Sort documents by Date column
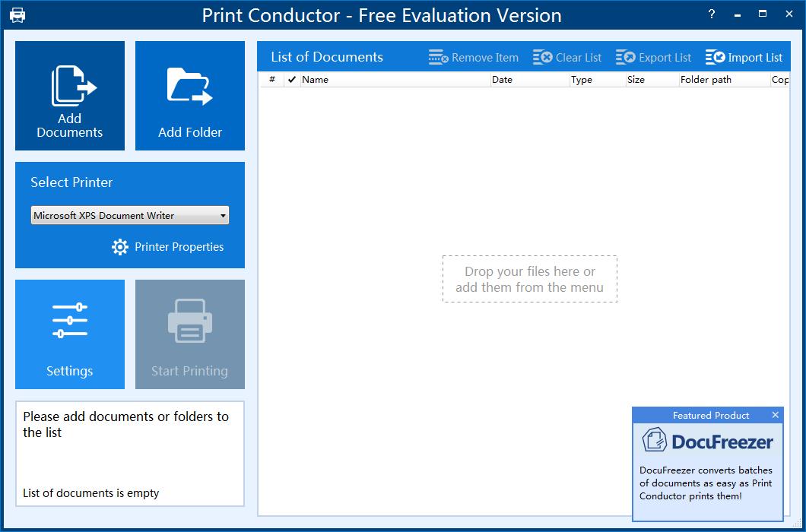This screenshot has height=532, width=806. pyautogui.click(x=530, y=80)
